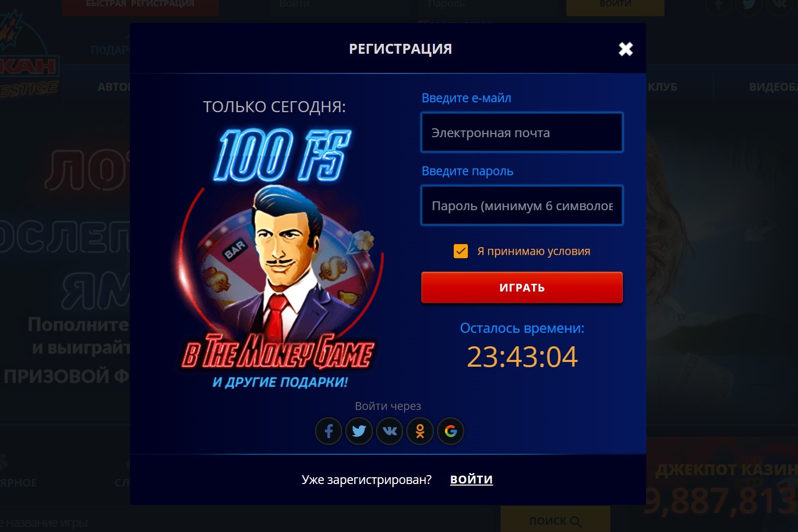Choose the VK login icon
This screenshot has height=532, width=798.
point(390,431)
